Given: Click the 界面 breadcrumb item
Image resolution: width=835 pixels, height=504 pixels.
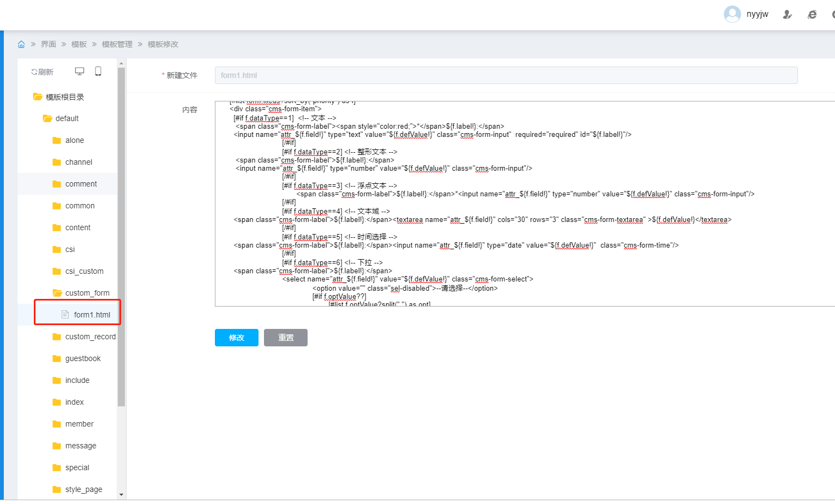Looking at the screenshot, I should click(48, 44).
